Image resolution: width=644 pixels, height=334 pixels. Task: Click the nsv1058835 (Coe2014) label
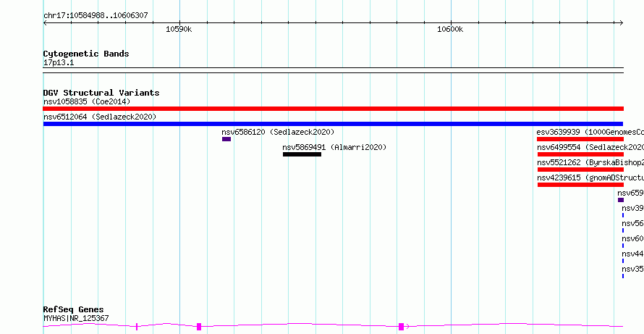87,101
